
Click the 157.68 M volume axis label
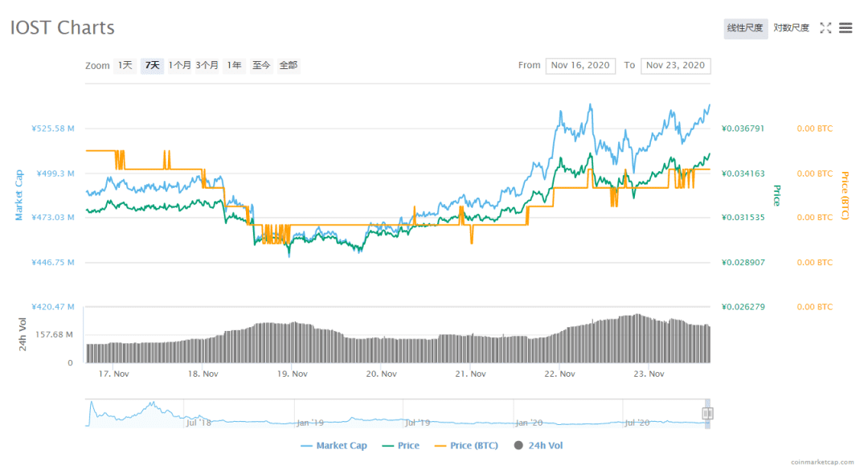point(55,335)
